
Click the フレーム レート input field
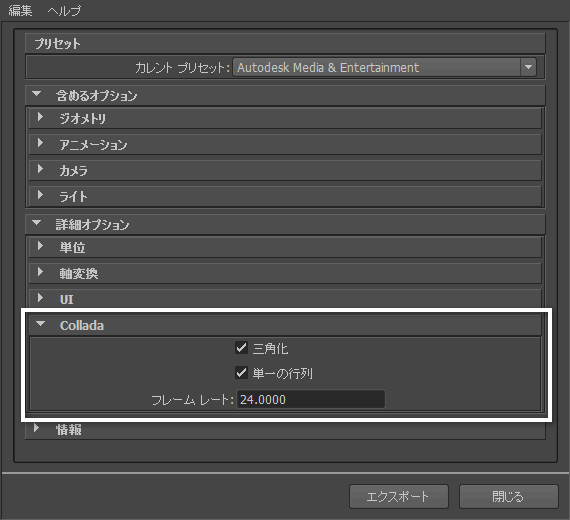(311, 399)
